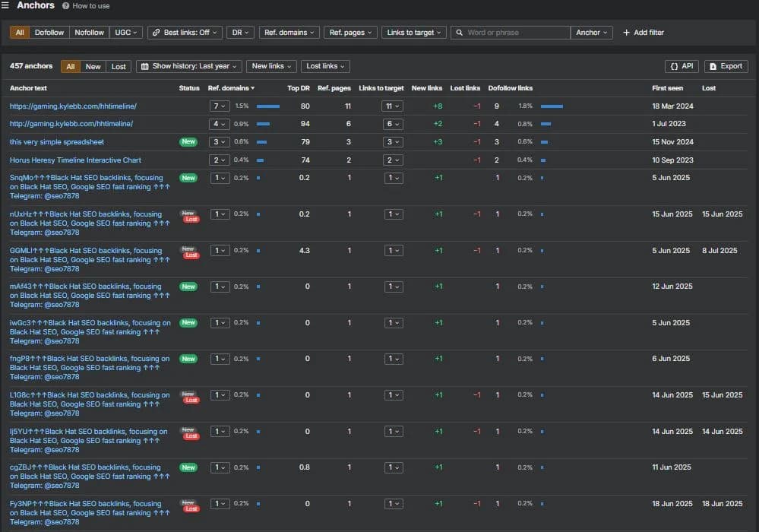Sort by Ref. domains column header
The width and height of the screenshot is (759, 532).
(231, 88)
